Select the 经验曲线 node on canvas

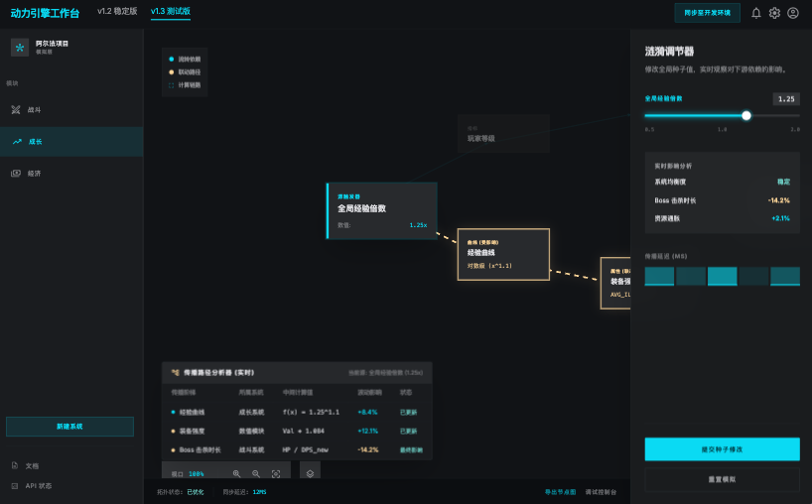point(502,254)
